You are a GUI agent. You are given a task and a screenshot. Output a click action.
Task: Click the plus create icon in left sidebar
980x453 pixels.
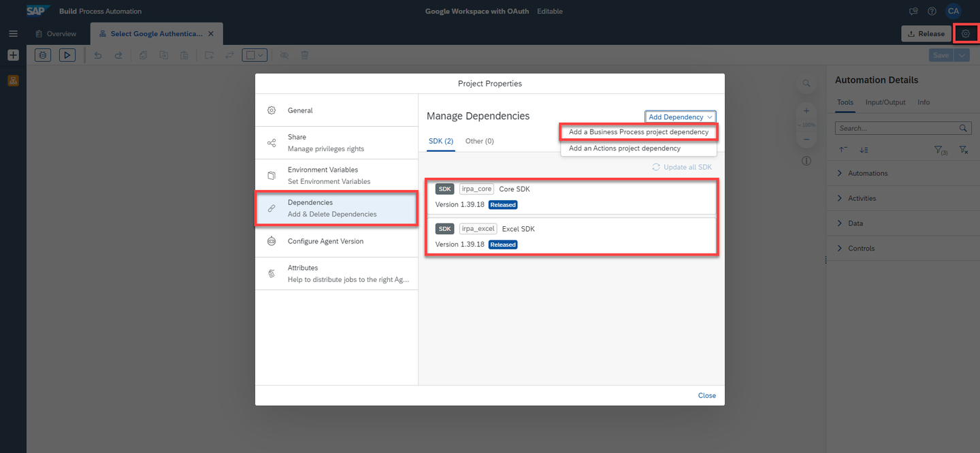(13, 55)
